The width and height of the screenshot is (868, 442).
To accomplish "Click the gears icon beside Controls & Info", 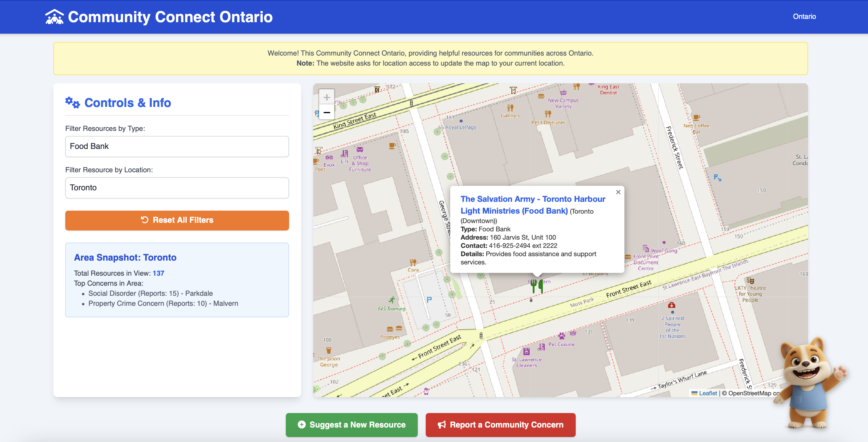I will 72,103.
